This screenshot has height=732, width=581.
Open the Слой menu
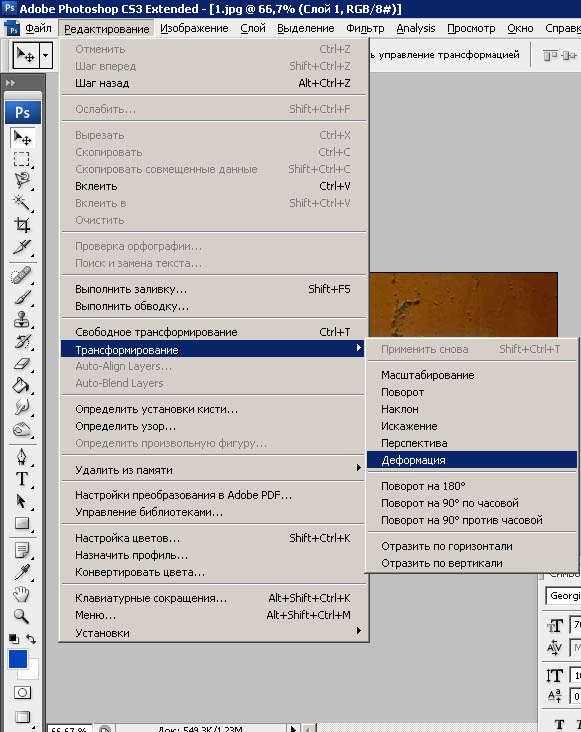click(x=253, y=28)
